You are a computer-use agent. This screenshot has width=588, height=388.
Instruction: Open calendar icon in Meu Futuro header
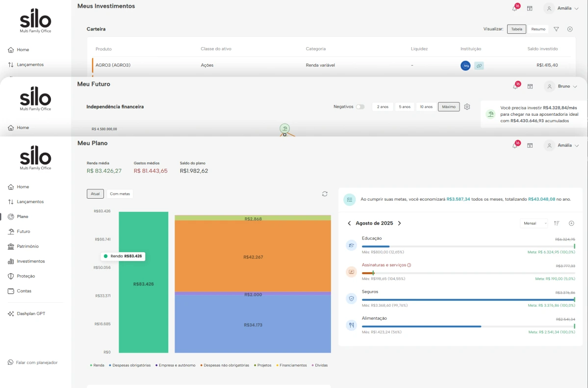pyautogui.click(x=530, y=86)
